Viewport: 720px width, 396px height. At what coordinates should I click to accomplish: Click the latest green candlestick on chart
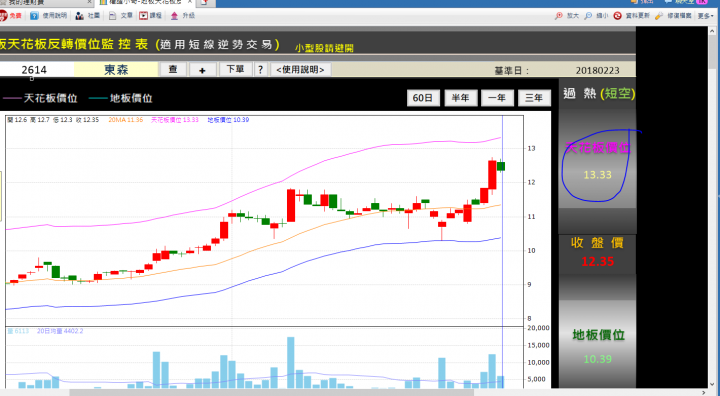(501, 166)
